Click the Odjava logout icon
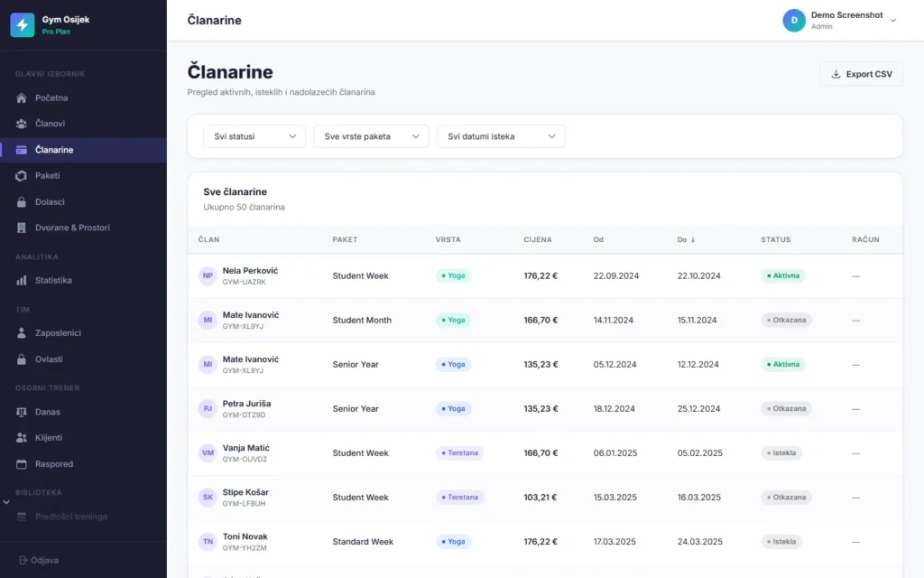Viewport: 924px width, 578px height. pyautogui.click(x=23, y=560)
